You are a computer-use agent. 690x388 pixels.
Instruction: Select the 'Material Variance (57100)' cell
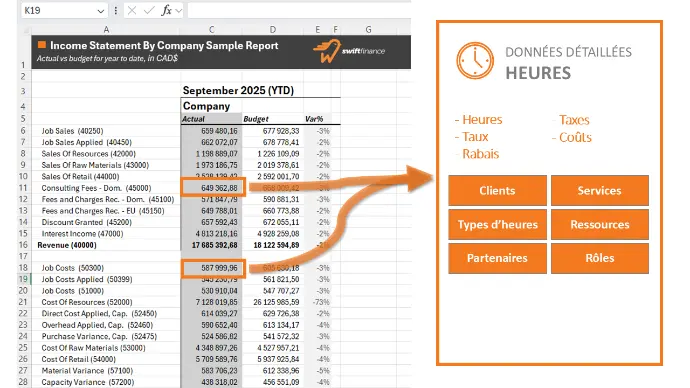tap(87, 371)
